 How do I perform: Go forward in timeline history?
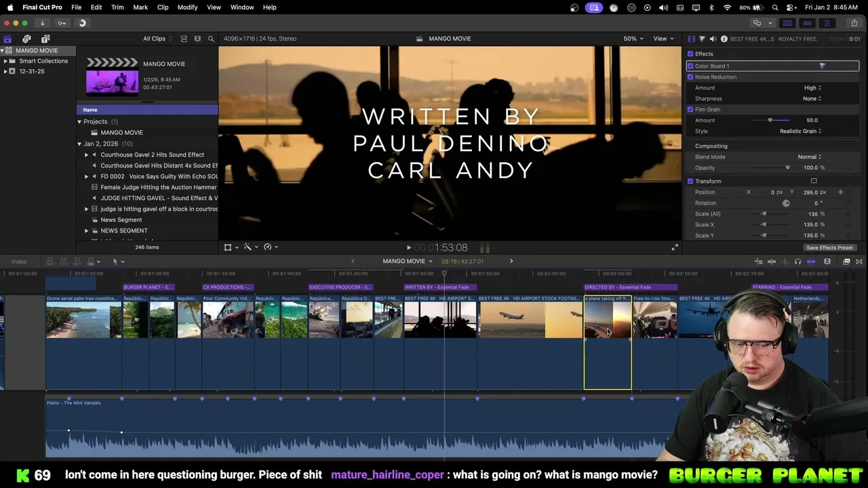[x=511, y=262]
